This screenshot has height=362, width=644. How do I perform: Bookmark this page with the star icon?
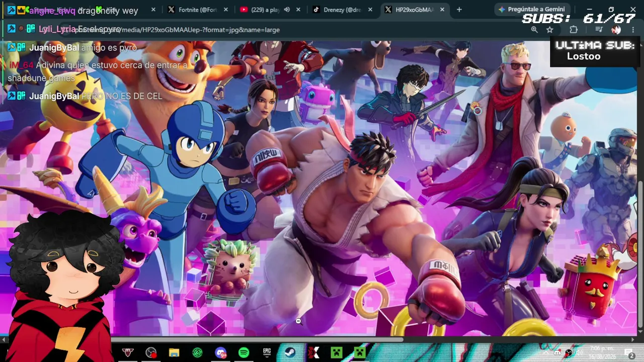pos(549,30)
